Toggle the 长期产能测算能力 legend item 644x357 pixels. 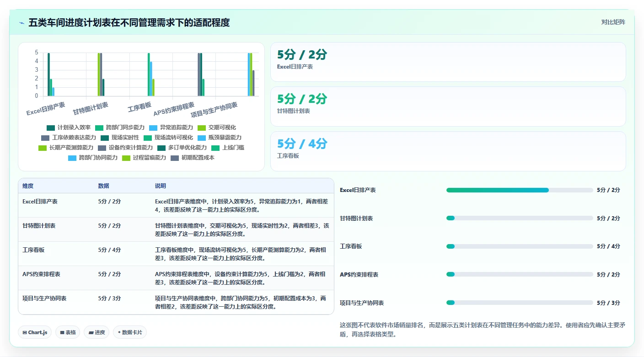pyautogui.click(x=66, y=148)
